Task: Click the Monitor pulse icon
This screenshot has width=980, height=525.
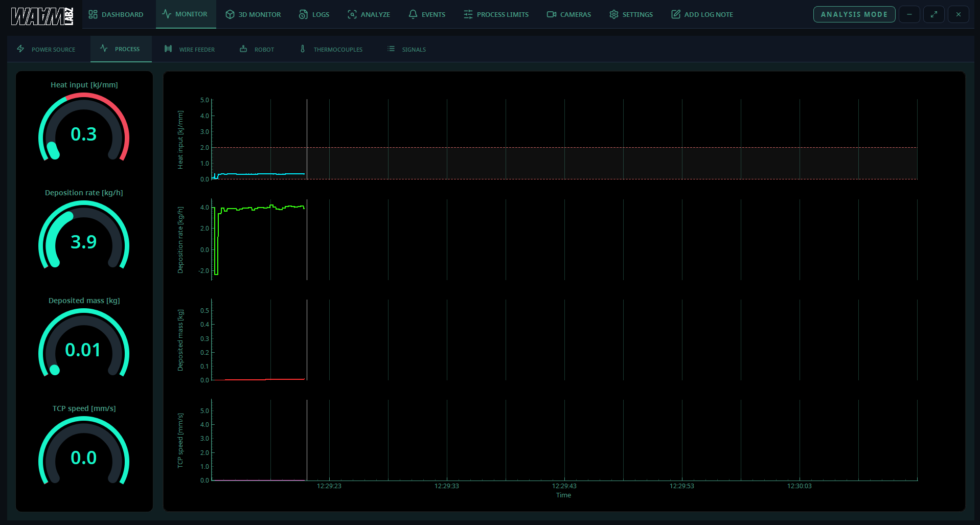Action: point(167,14)
